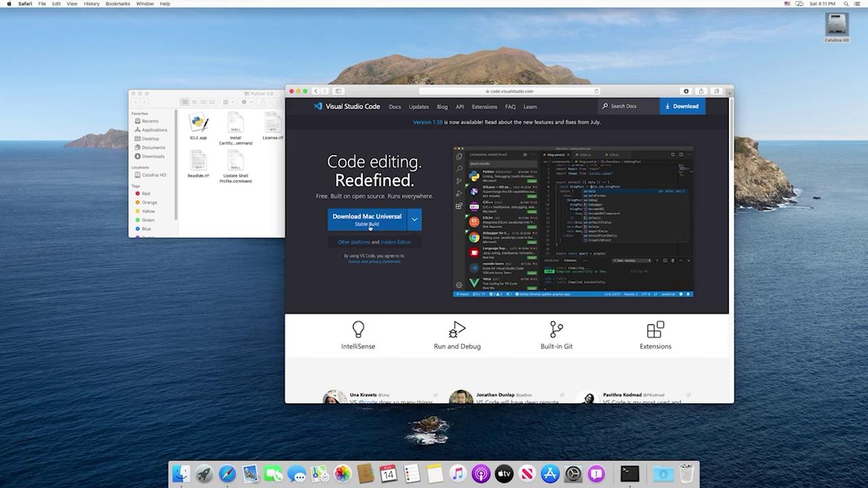Open the Safari File menu
This screenshot has height=488, width=868.
(x=42, y=3)
